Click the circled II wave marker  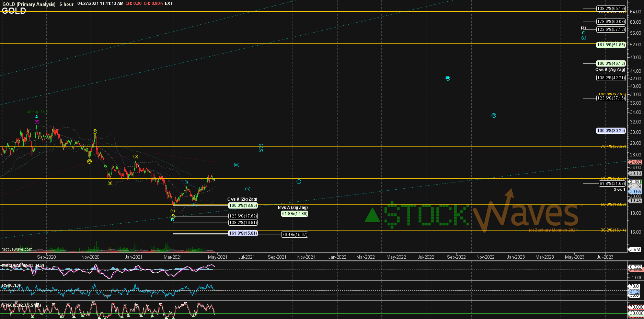[x=299, y=181]
